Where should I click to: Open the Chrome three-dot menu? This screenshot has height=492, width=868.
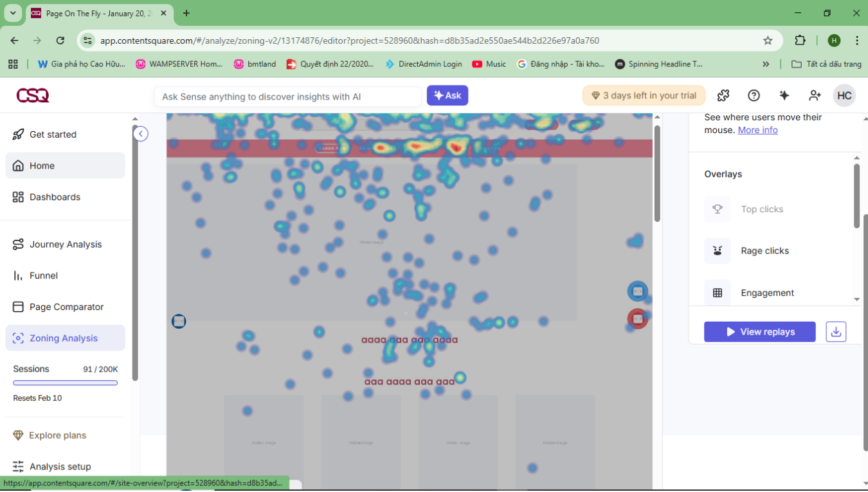click(x=856, y=41)
